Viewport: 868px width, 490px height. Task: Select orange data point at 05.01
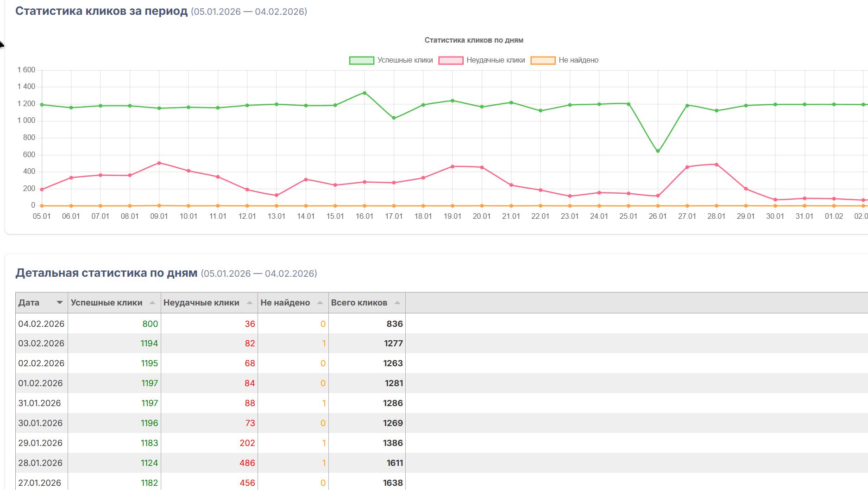pyautogui.click(x=42, y=206)
